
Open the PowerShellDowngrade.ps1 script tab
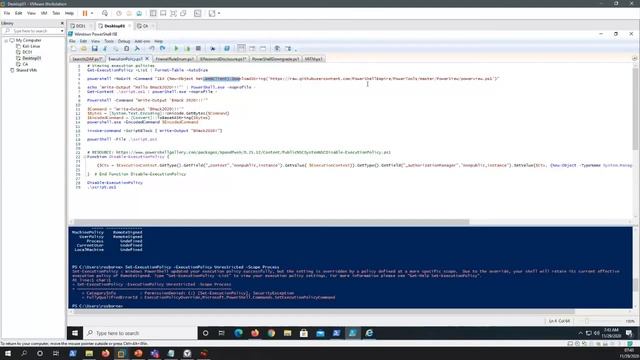[276, 59]
